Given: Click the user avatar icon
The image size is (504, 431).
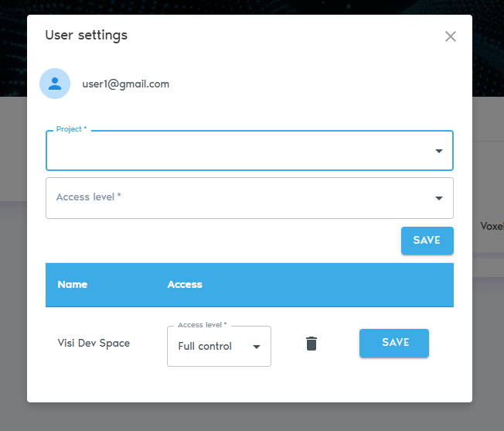Looking at the screenshot, I should (x=55, y=84).
